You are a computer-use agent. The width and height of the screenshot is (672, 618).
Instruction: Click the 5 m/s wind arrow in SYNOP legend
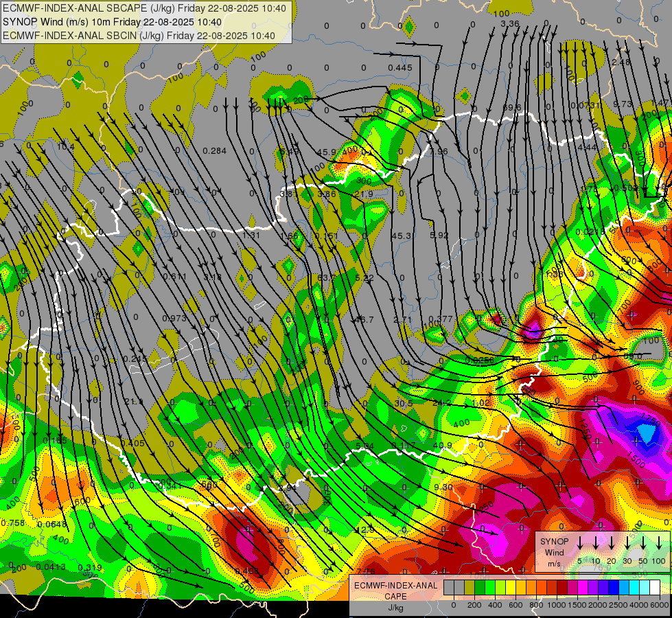(x=579, y=544)
